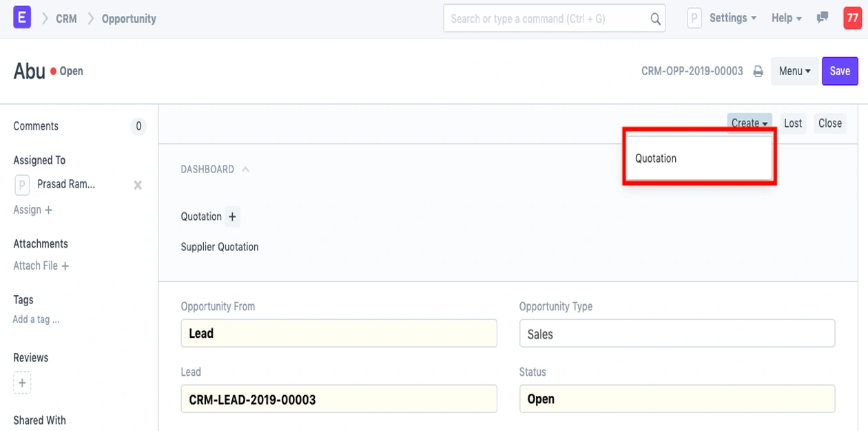868x431 pixels.
Task: Open the chat messages icon
Action: (x=822, y=19)
